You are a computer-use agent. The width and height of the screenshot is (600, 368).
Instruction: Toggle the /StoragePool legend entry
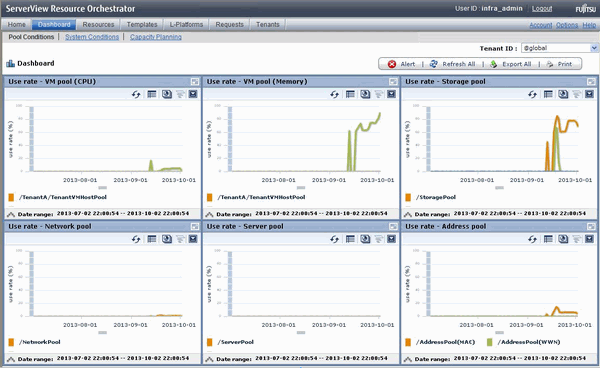431,197
